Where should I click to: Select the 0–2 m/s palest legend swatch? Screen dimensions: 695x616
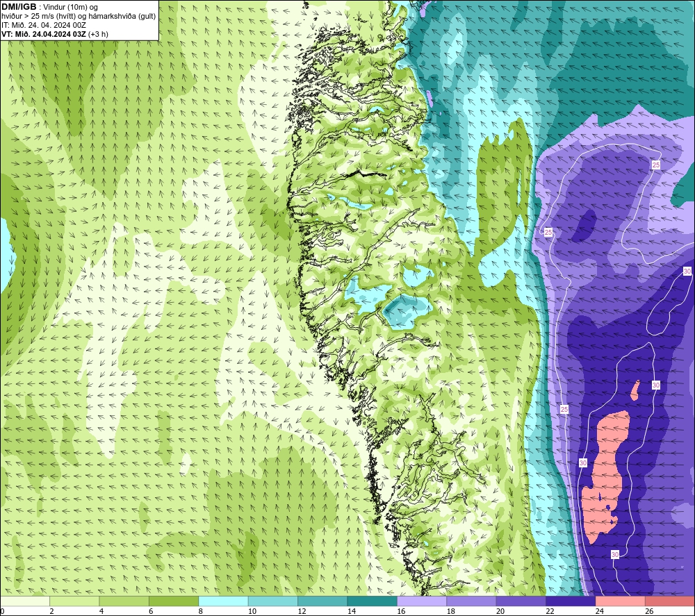(25, 601)
